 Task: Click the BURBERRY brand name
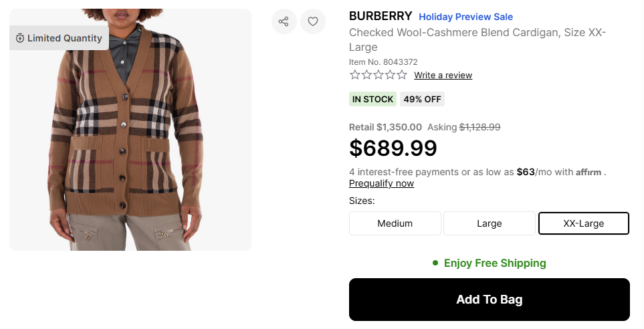pos(380,16)
